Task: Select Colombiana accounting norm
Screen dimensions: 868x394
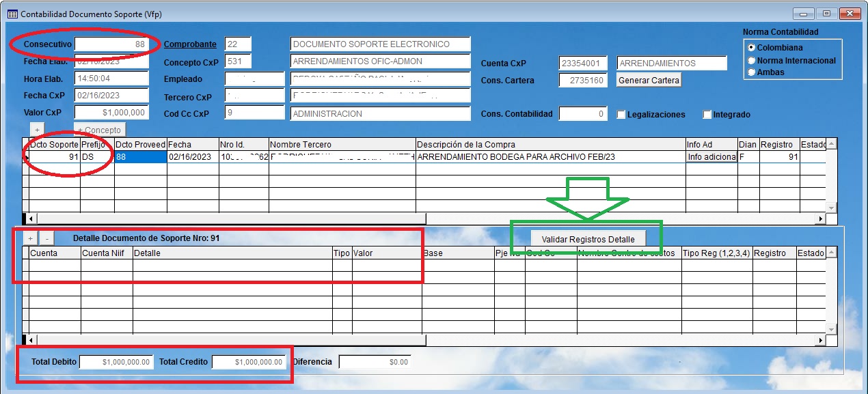Action: (x=752, y=48)
